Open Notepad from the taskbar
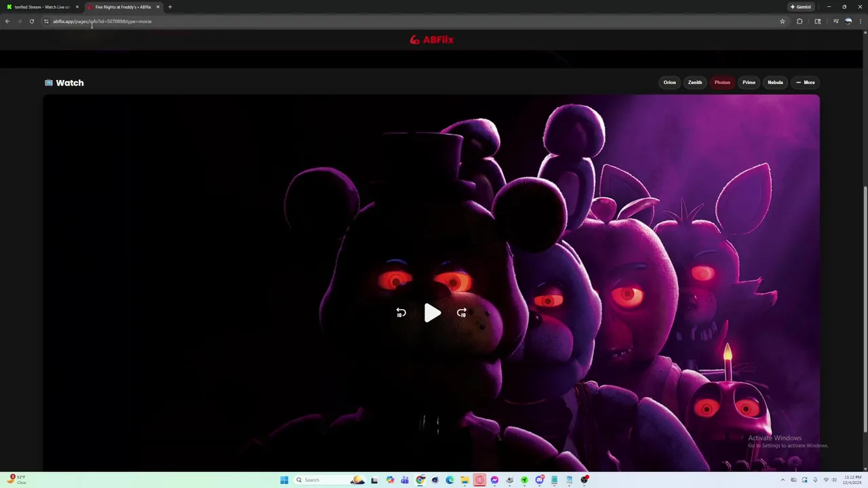The height and width of the screenshot is (488, 868). [x=554, y=480]
